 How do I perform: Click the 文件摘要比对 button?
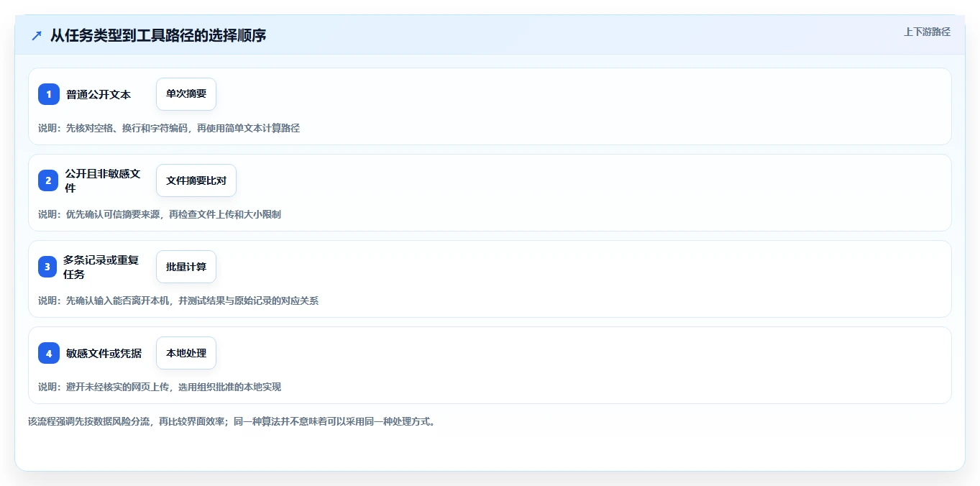pos(196,180)
